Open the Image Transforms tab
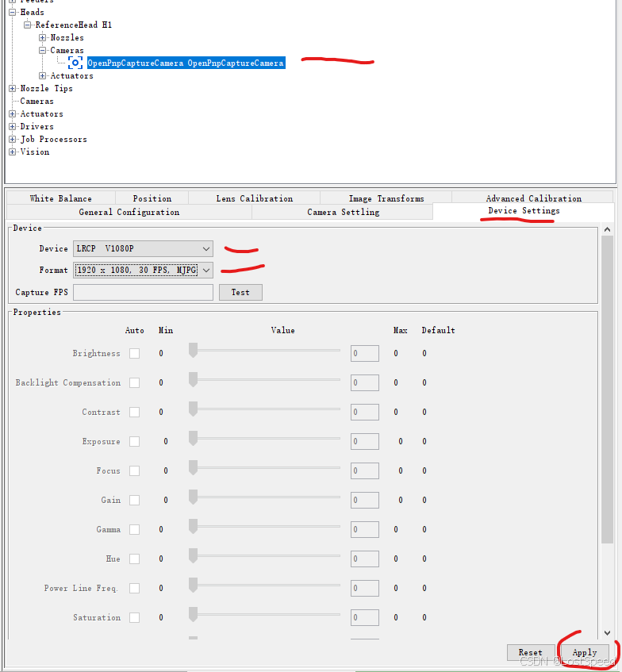The width and height of the screenshot is (622, 672). [386, 198]
